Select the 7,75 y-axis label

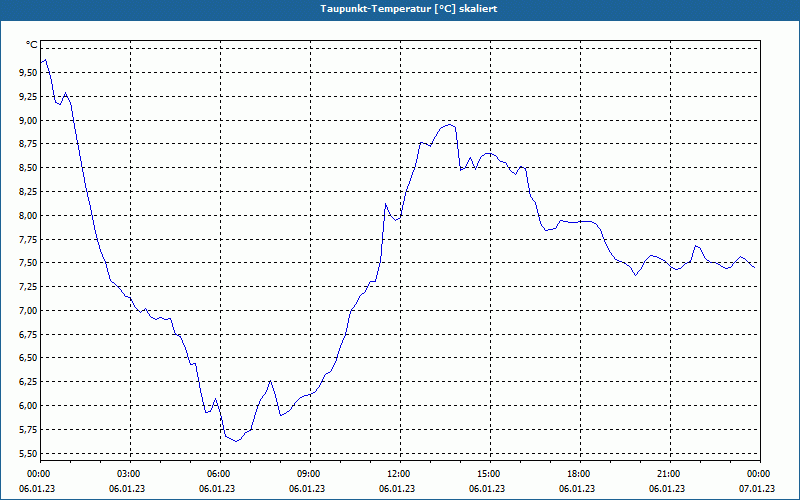pyautogui.click(x=28, y=239)
